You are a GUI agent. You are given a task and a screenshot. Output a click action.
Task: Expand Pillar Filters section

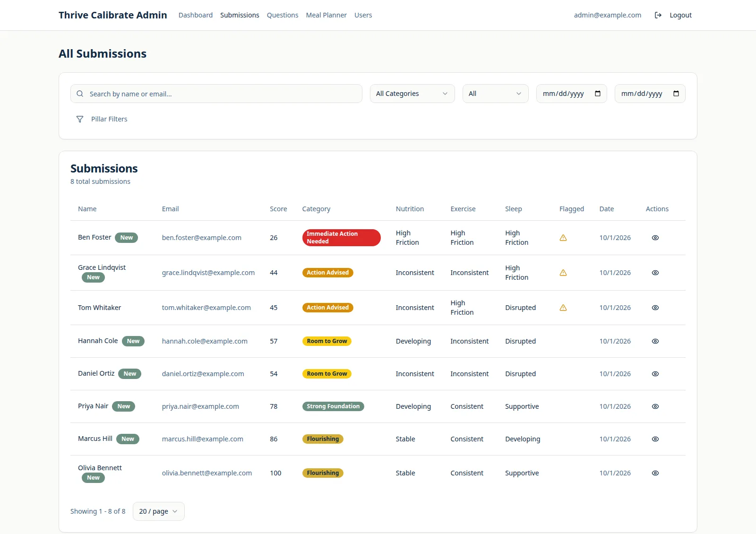[x=102, y=119]
